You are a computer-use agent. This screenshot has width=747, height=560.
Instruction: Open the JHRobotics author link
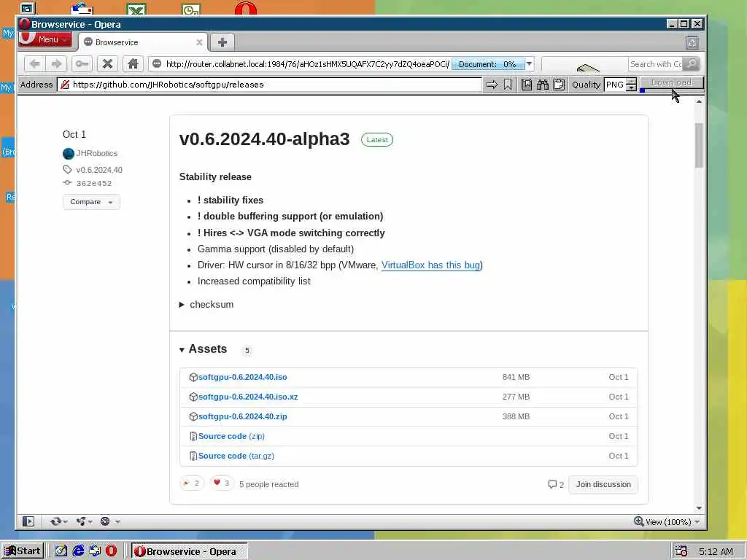(97, 153)
